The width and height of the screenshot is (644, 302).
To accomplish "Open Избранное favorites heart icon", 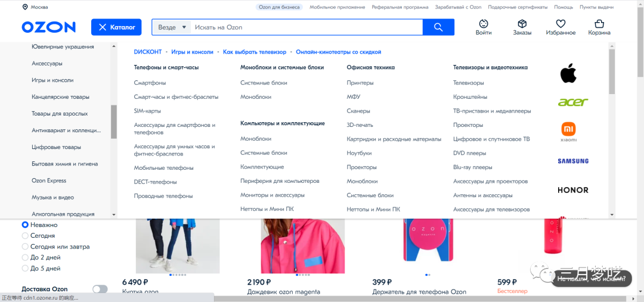I will 561,24.
